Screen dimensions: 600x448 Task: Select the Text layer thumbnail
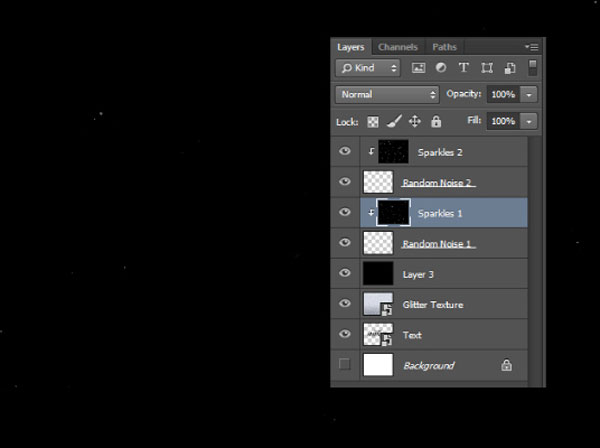click(378, 334)
